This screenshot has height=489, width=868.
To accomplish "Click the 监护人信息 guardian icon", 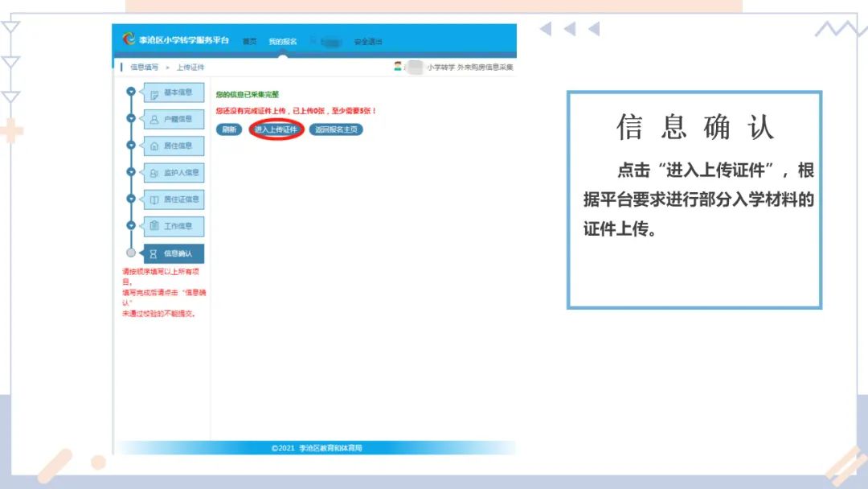I will (x=153, y=172).
